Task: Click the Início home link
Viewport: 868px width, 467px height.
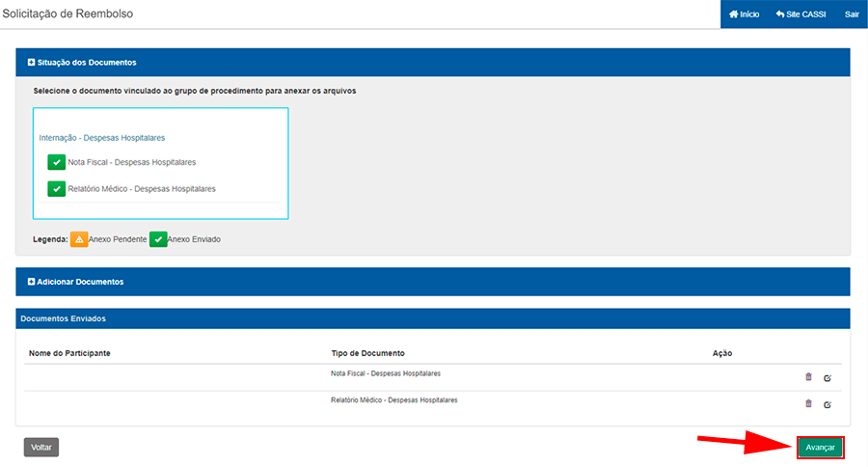Action: (744, 14)
